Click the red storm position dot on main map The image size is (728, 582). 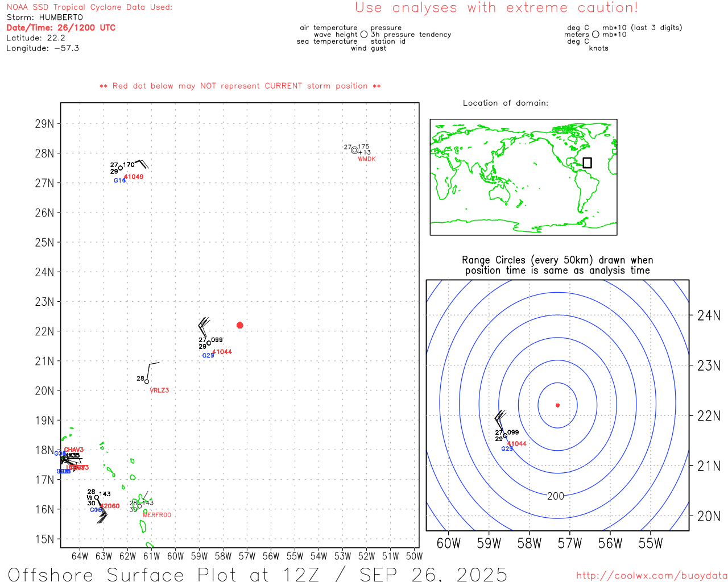point(239,325)
